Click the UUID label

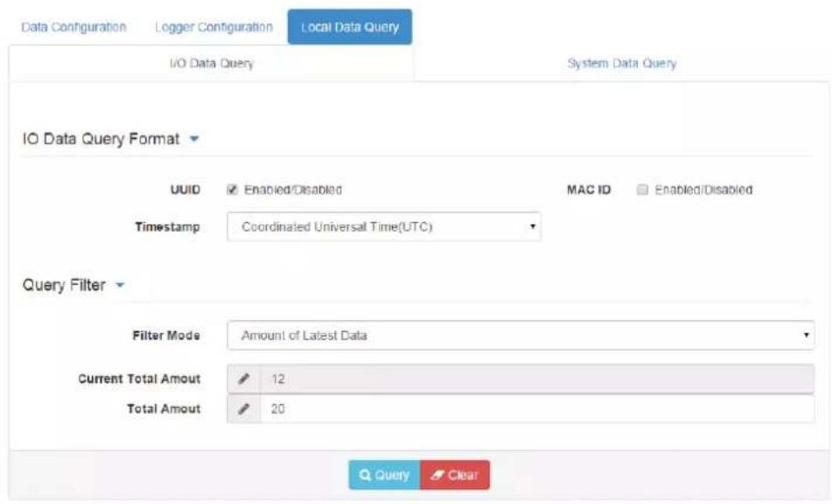(185, 189)
